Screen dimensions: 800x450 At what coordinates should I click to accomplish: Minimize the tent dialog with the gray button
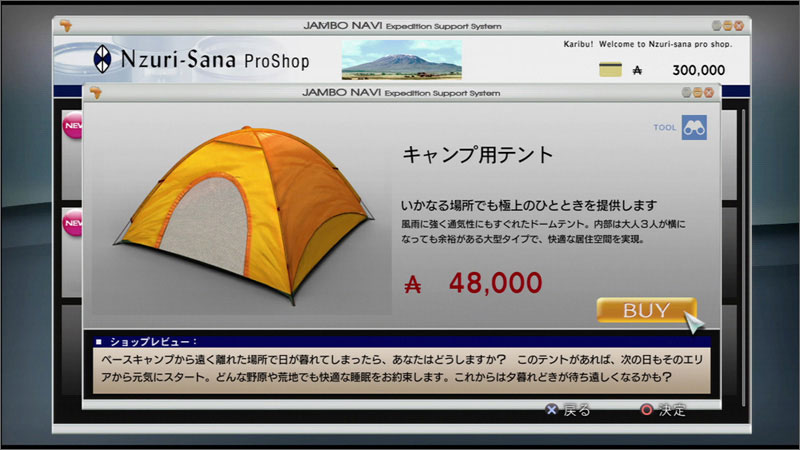coord(687,92)
